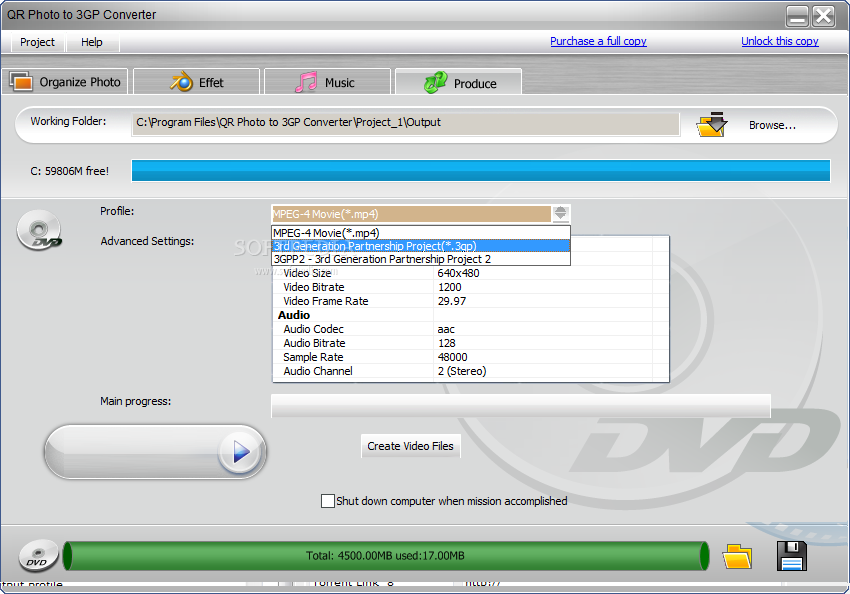Click Purchase a full copy link
The image size is (850, 594).
[x=598, y=41]
